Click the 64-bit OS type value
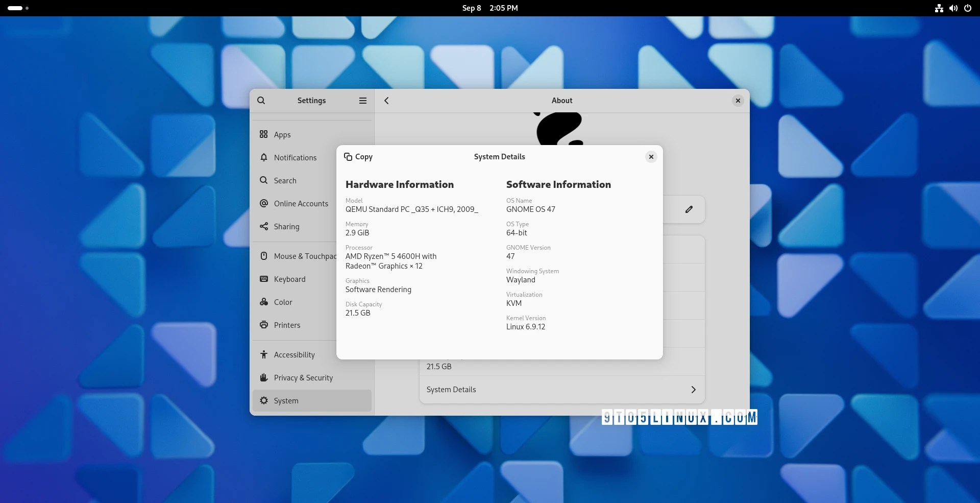The height and width of the screenshot is (503, 980). tap(517, 233)
